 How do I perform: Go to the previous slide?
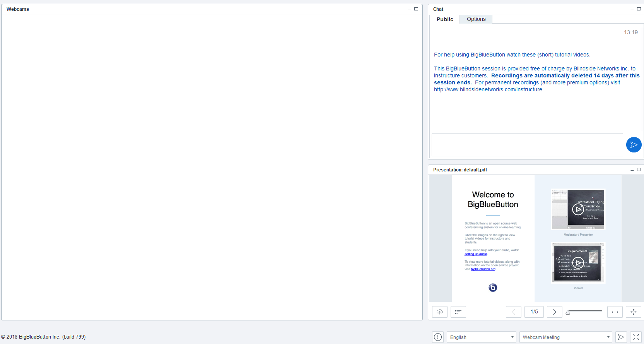click(x=514, y=312)
